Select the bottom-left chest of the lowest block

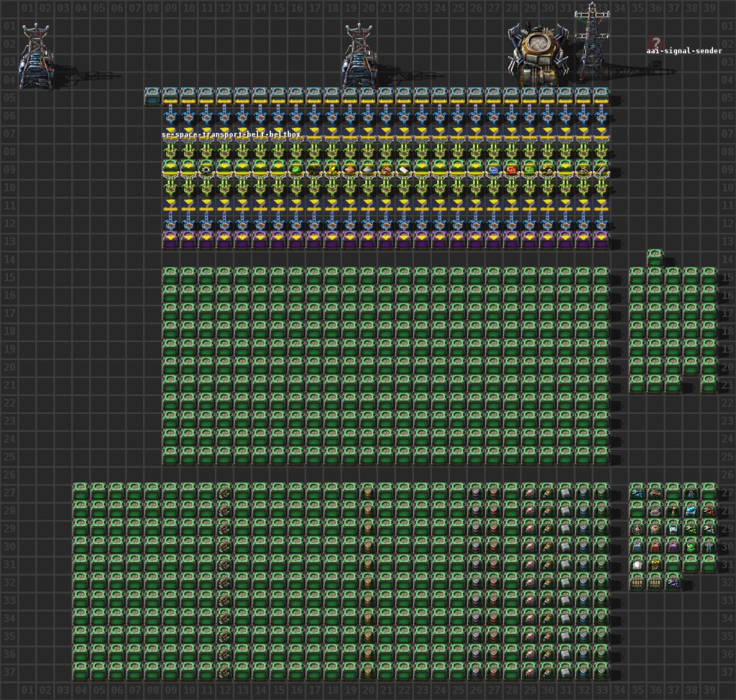click(x=80, y=671)
